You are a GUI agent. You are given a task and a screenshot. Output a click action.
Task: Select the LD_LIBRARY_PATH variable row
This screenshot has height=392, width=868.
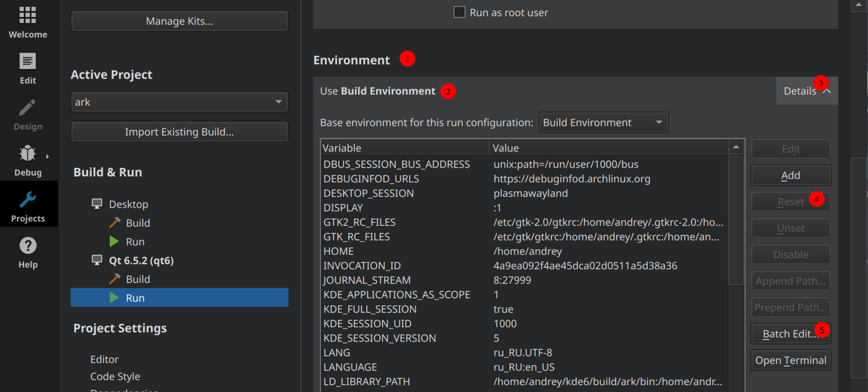[367, 382]
